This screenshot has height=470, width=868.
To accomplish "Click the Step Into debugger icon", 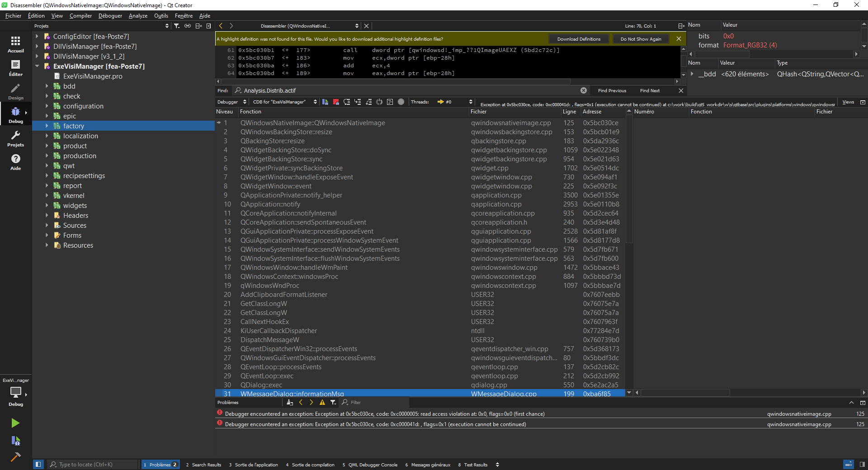I will pos(358,102).
